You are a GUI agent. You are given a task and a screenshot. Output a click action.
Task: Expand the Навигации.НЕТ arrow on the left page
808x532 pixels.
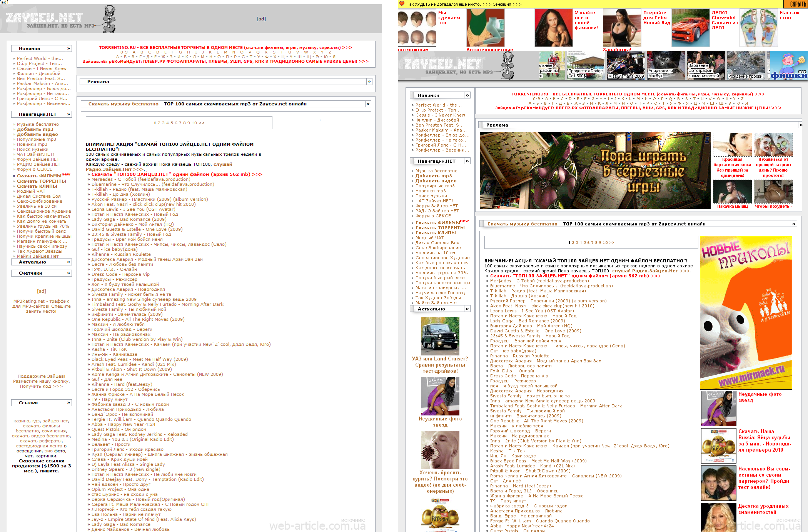(69, 114)
